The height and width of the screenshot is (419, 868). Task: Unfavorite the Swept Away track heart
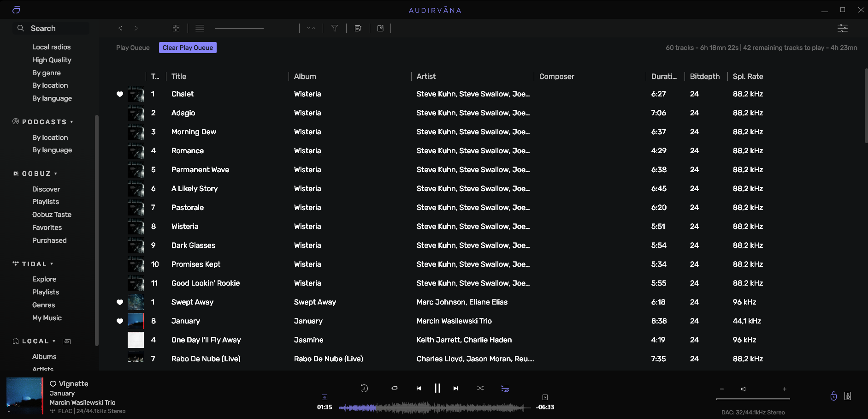pyautogui.click(x=120, y=302)
